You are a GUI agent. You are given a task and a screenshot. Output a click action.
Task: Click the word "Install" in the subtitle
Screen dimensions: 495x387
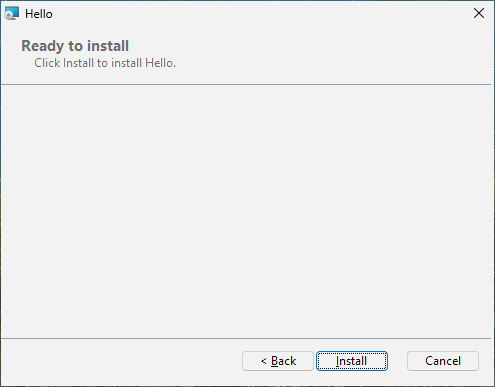(78, 63)
